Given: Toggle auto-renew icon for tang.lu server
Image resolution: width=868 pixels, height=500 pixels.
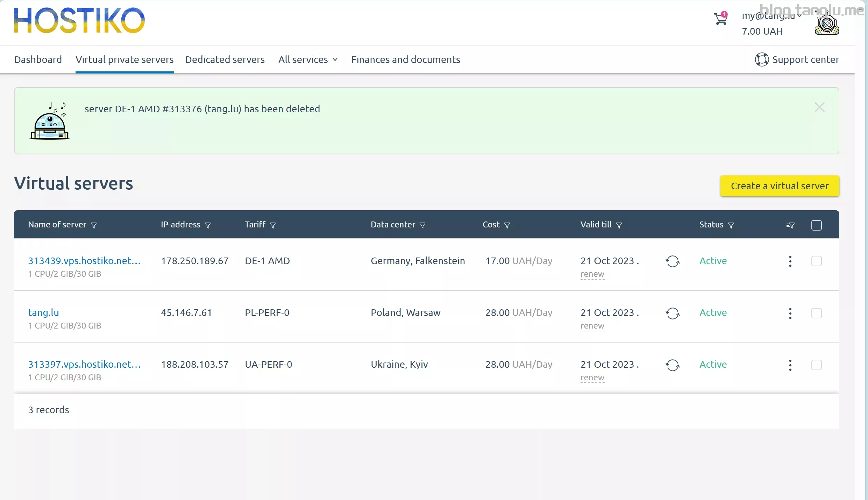Looking at the screenshot, I should coord(673,313).
